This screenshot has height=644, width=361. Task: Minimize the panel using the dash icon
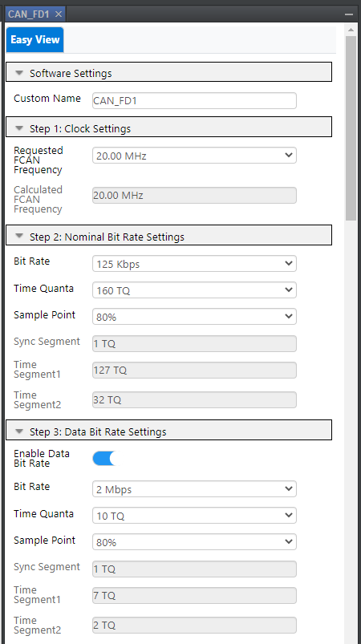pos(349,14)
